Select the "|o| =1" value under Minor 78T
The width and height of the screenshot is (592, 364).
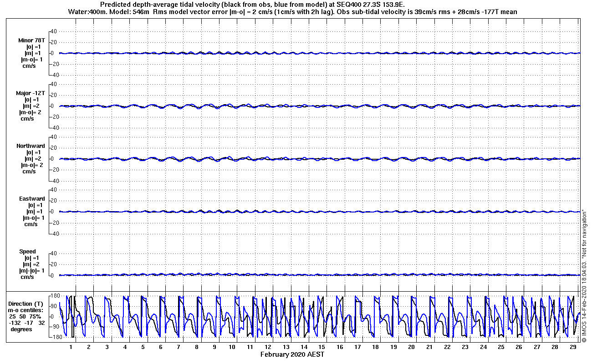click(34, 47)
